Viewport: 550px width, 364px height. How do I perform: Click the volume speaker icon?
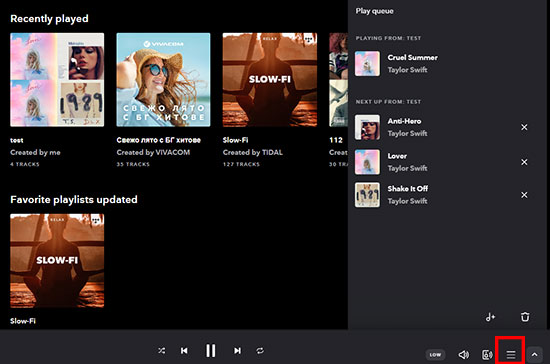(x=463, y=355)
